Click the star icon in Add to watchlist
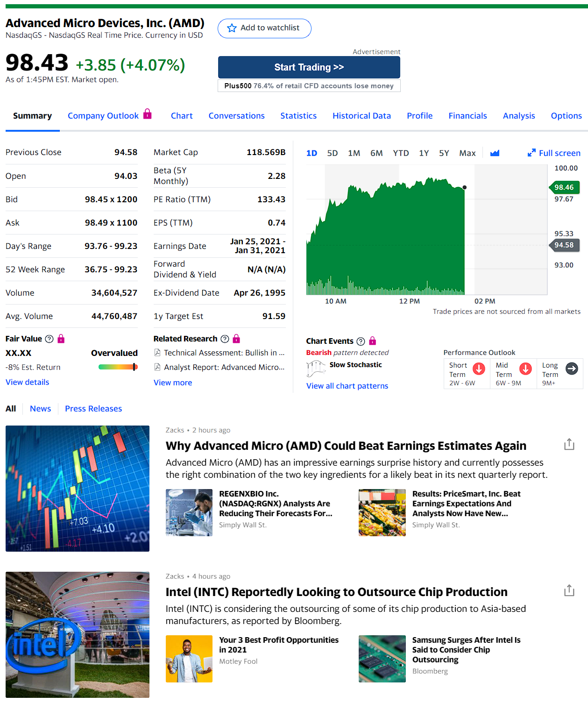The height and width of the screenshot is (710, 588). [x=232, y=28]
